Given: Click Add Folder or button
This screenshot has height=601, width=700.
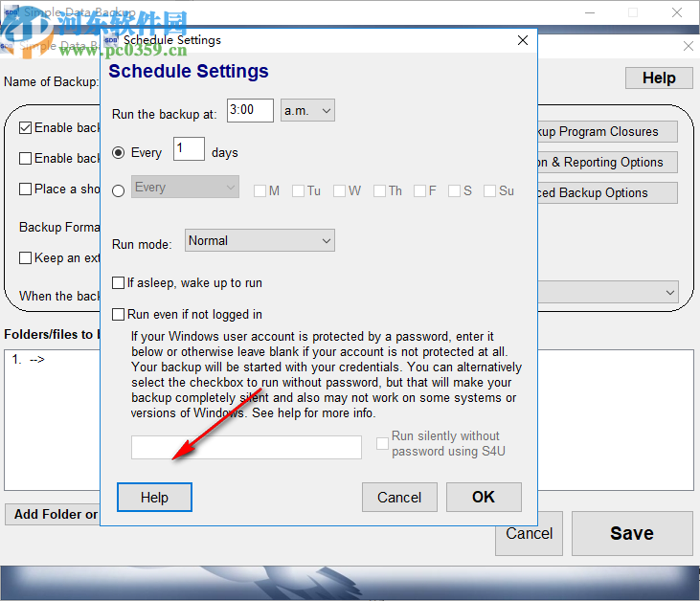Looking at the screenshot, I should coord(53,515).
